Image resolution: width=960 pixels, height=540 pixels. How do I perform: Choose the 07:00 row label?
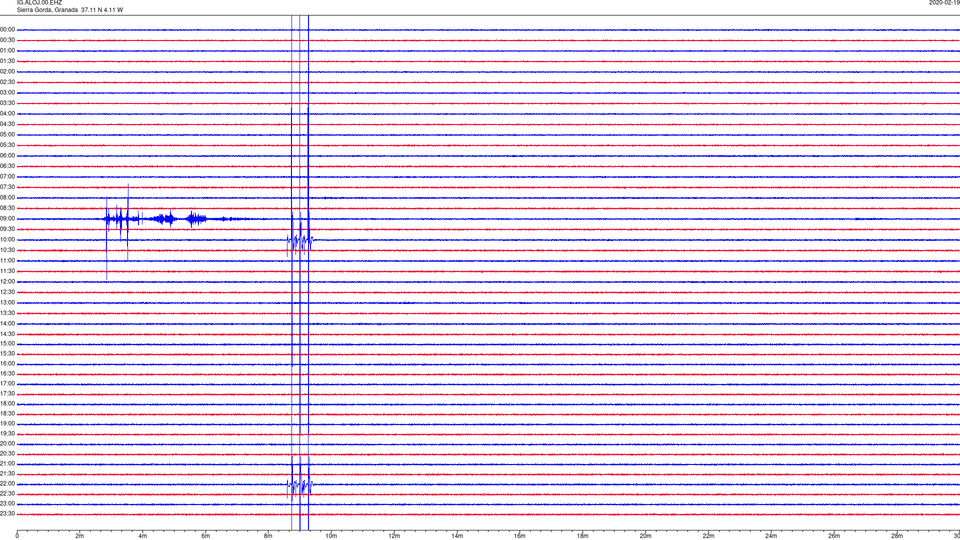pos(7,176)
